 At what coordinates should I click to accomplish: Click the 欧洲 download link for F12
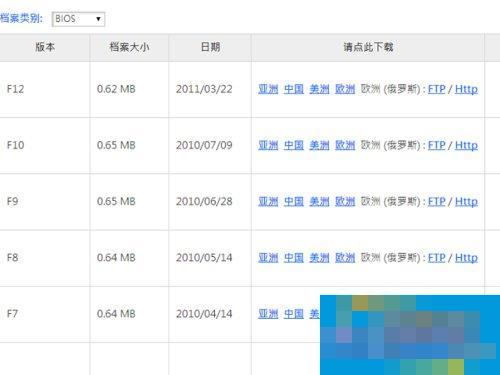(345, 89)
